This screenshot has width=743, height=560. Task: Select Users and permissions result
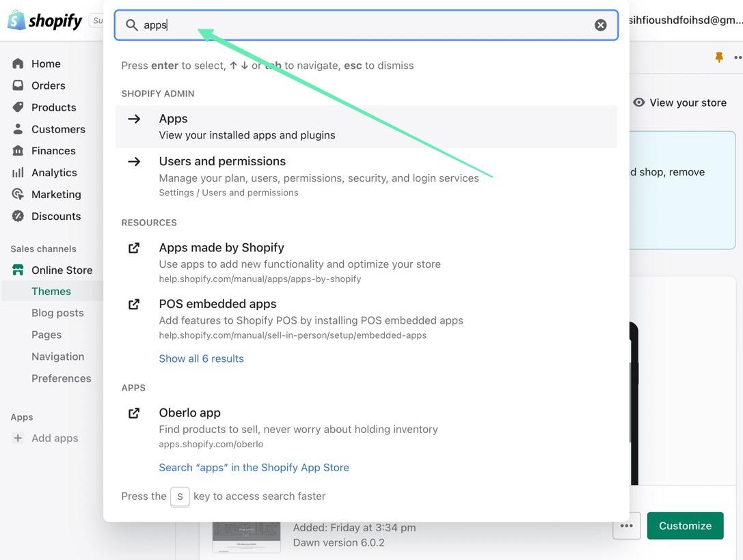pyautogui.click(x=366, y=176)
